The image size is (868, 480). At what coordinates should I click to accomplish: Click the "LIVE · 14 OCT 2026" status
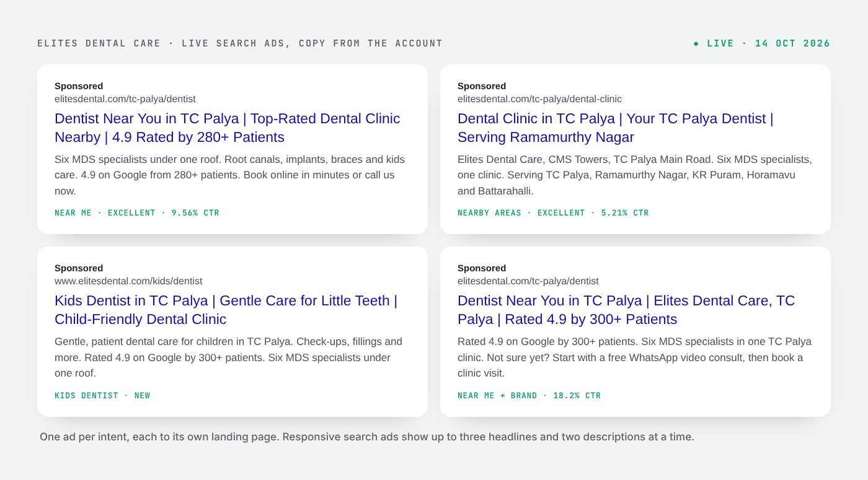762,43
